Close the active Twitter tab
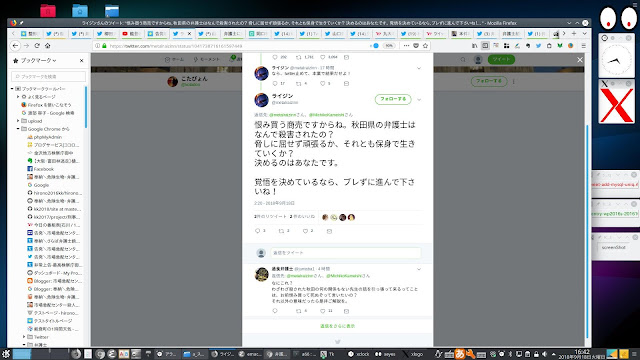640x360 pixels. point(189,33)
